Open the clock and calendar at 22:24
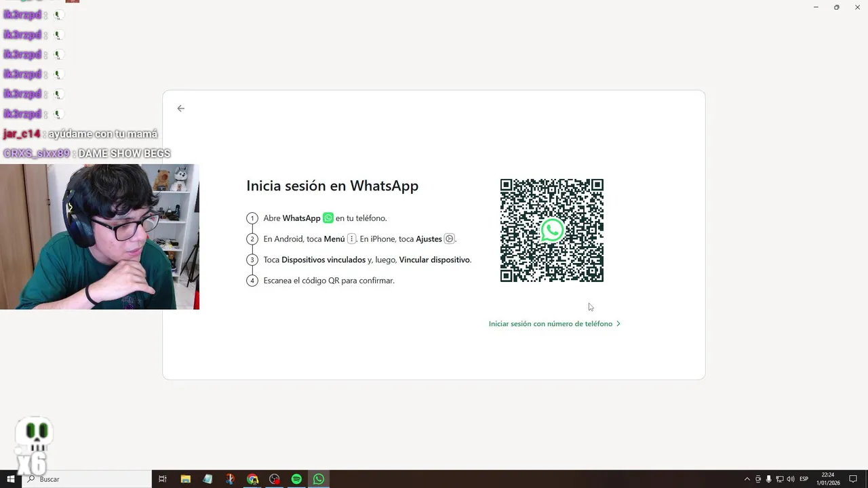 (x=828, y=479)
